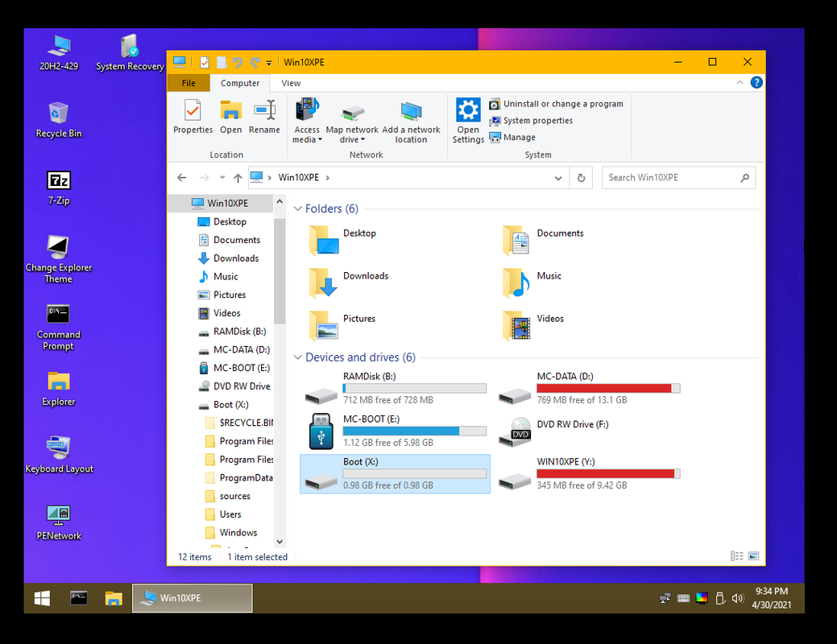Select the Desktop folder in content pane

tap(342, 239)
